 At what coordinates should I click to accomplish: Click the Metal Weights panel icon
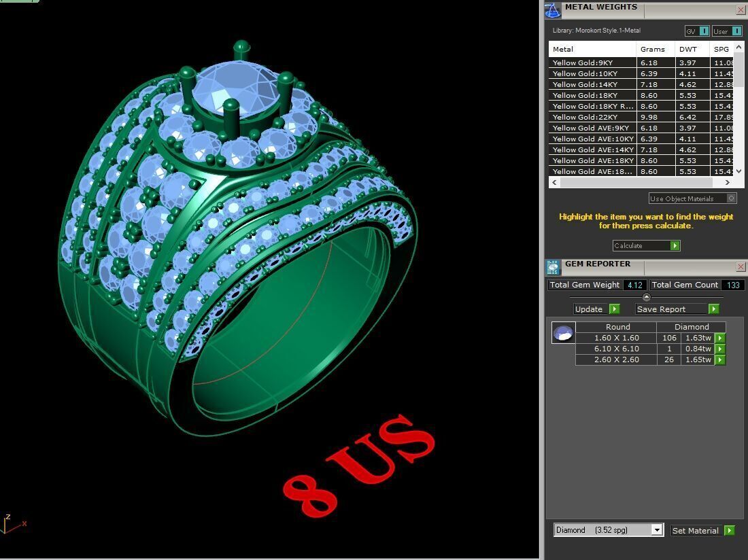pos(552,10)
